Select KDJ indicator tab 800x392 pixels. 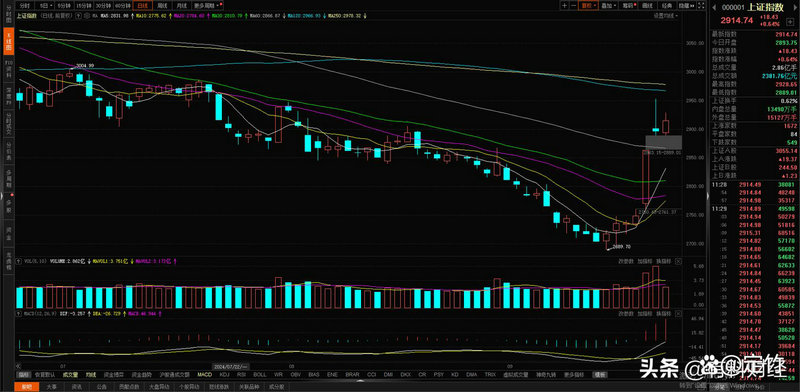coord(224,375)
